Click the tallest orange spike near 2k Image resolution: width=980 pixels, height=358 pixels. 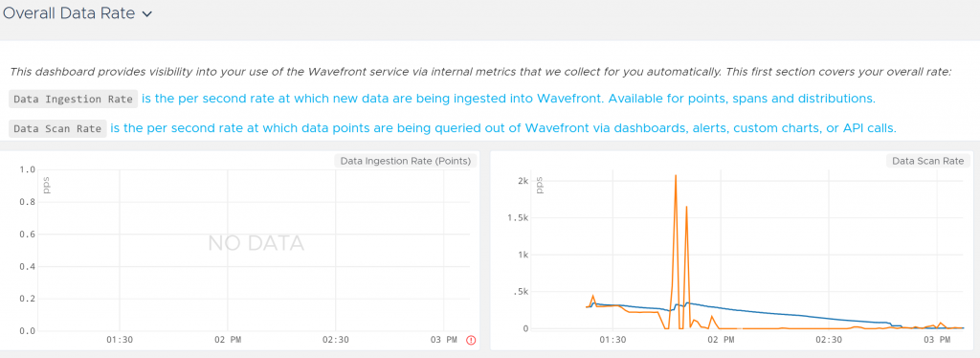click(676, 176)
